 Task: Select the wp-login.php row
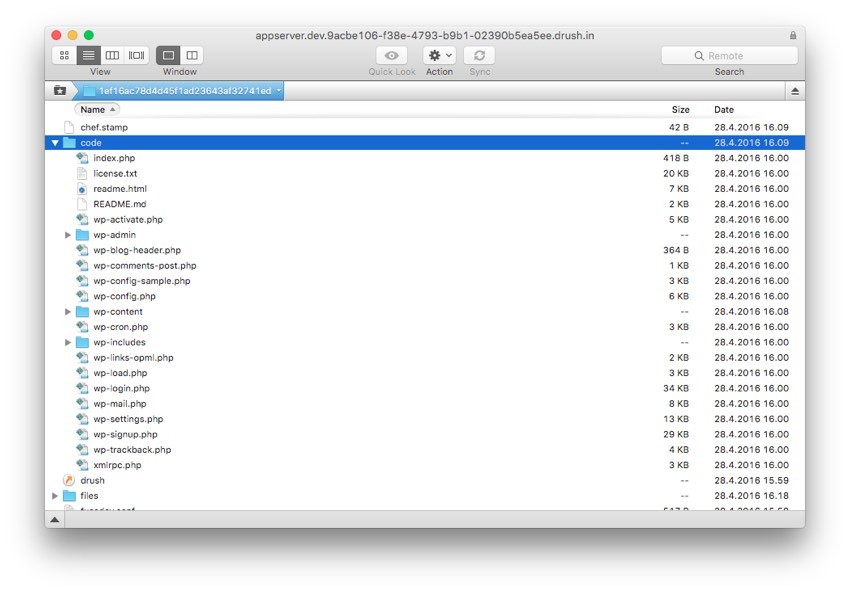coord(425,388)
